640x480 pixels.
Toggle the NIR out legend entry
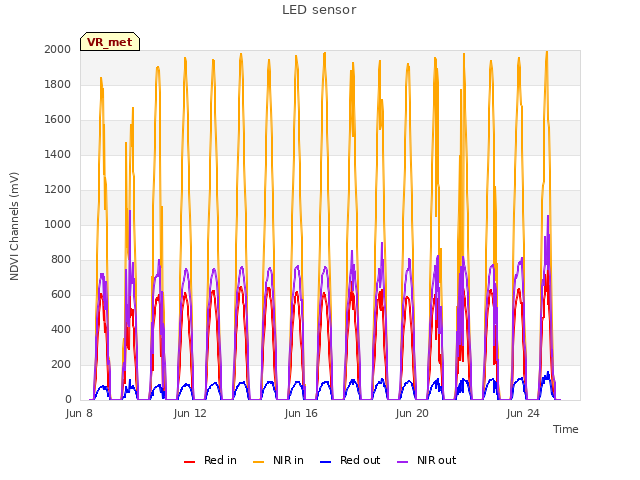pos(427,460)
